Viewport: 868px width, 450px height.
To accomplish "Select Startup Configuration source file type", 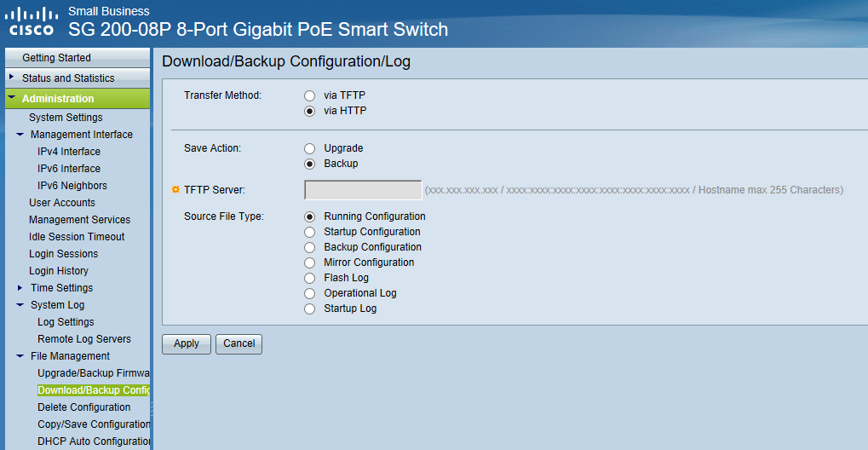I will (x=309, y=232).
